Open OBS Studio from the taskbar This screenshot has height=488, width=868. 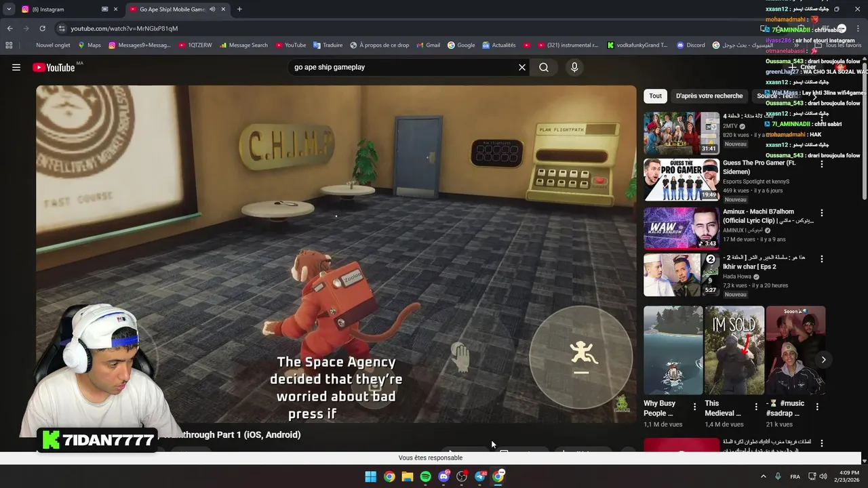coord(462,476)
